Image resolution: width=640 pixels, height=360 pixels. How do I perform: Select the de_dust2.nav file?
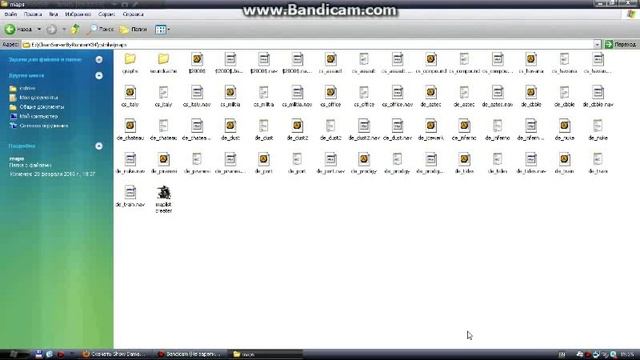(x=364, y=130)
